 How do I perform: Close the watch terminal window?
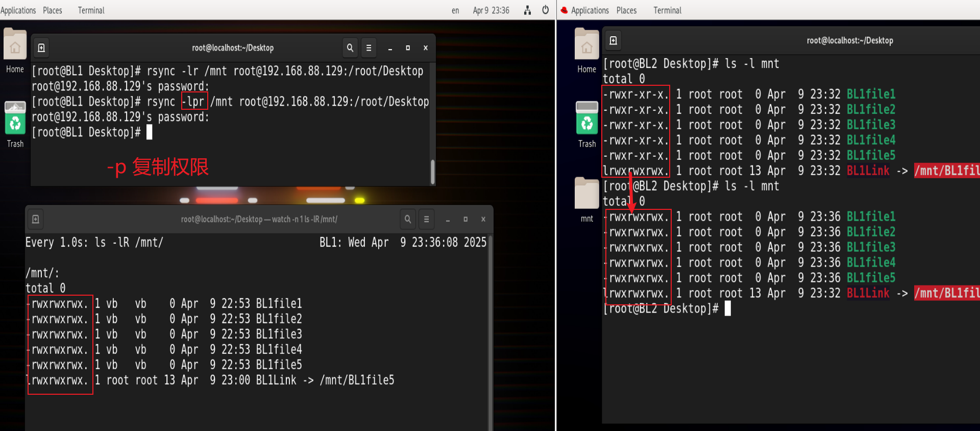[x=483, y=219]
